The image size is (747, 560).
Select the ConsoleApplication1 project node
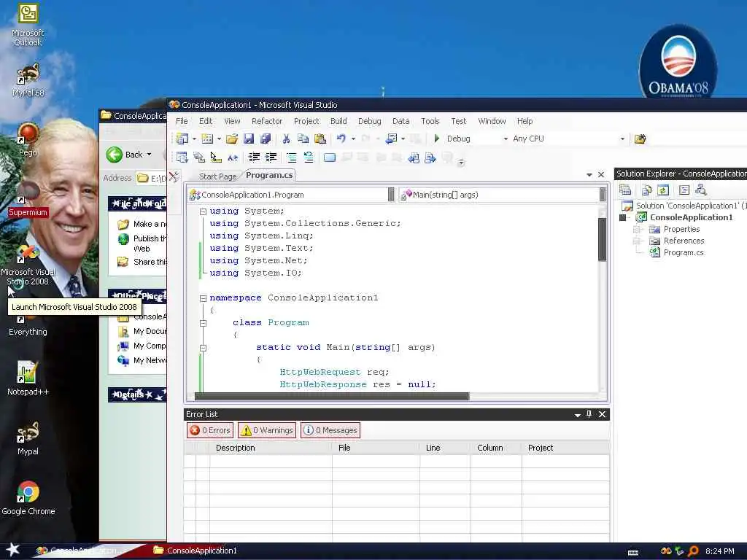pos(692,217)
